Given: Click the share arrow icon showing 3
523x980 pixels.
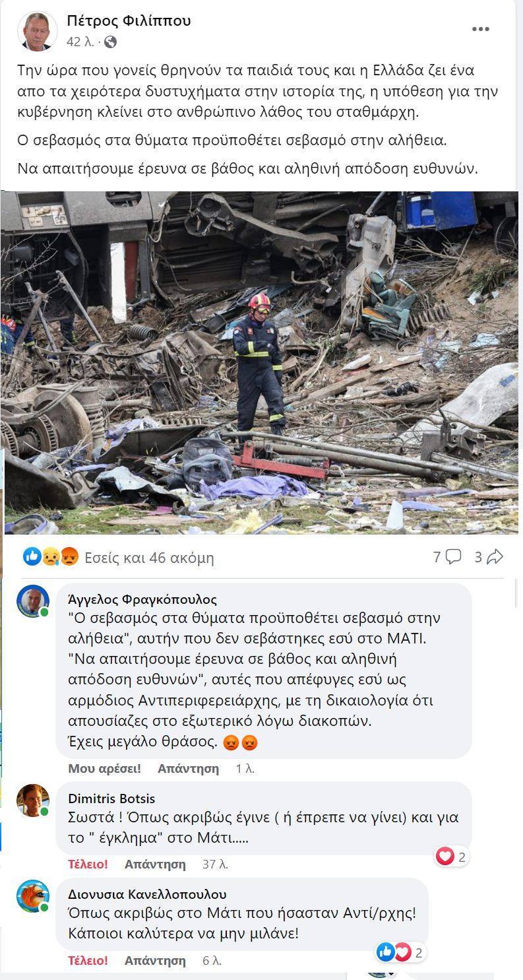Looking at the screenshot, I should (489, 557).
